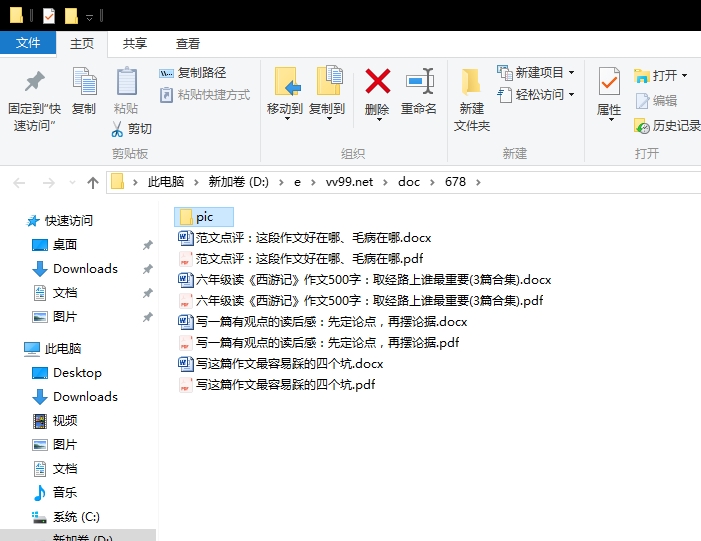Switch to the 共享 ribbon tab
701x541 pixels.
click(x=135, y=43)
